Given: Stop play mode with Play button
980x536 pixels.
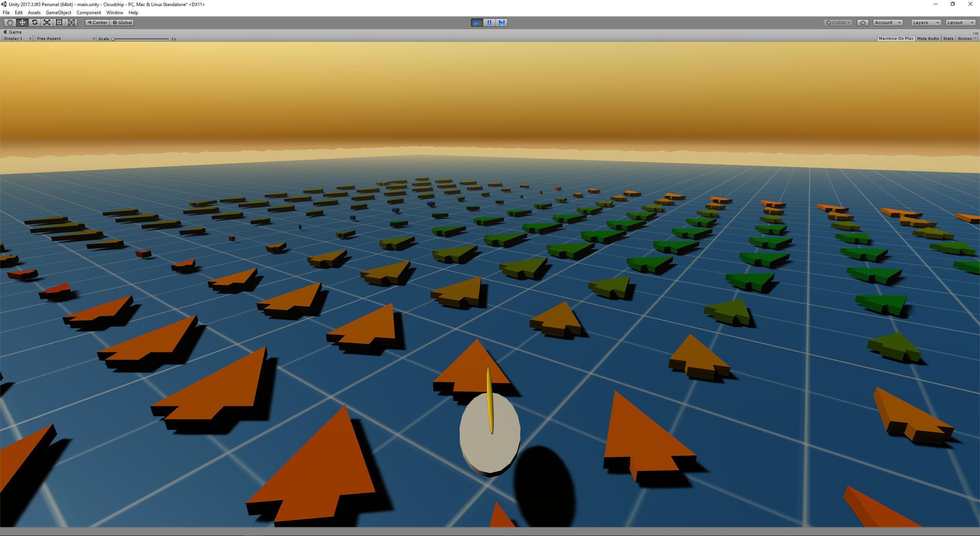Looking at the screenshot, I should coord(477,23).
